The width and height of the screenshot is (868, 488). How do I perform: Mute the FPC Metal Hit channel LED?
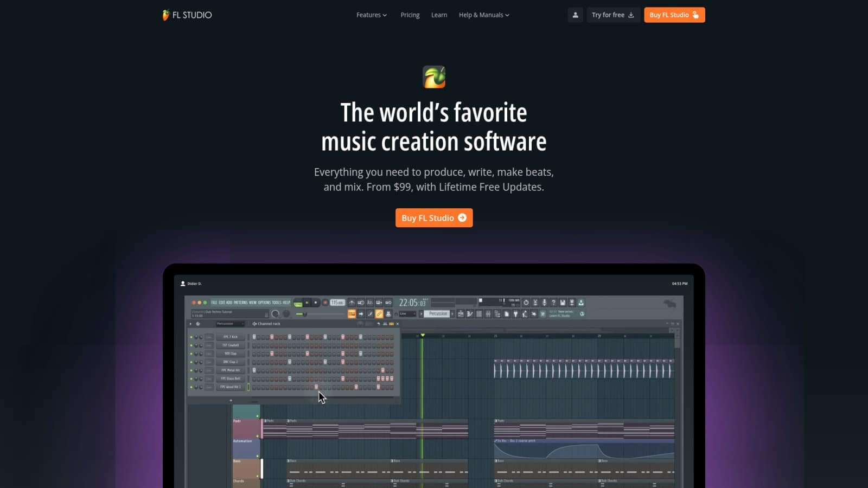pos(191,370)
